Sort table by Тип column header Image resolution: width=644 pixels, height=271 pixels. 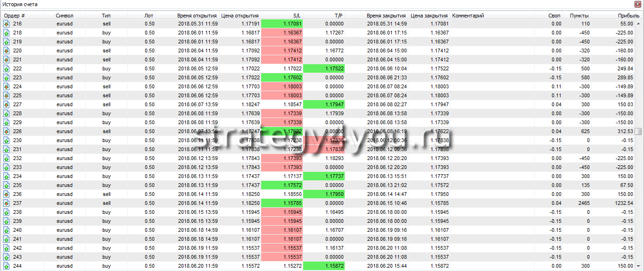pyautogui.click(x=107, y=15)
